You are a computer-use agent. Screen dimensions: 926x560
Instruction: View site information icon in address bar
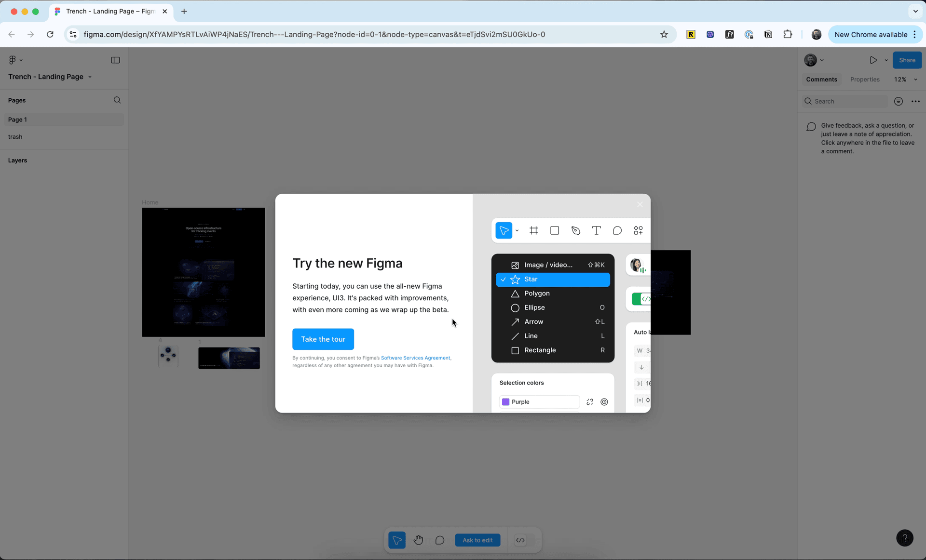click(73, 34)
